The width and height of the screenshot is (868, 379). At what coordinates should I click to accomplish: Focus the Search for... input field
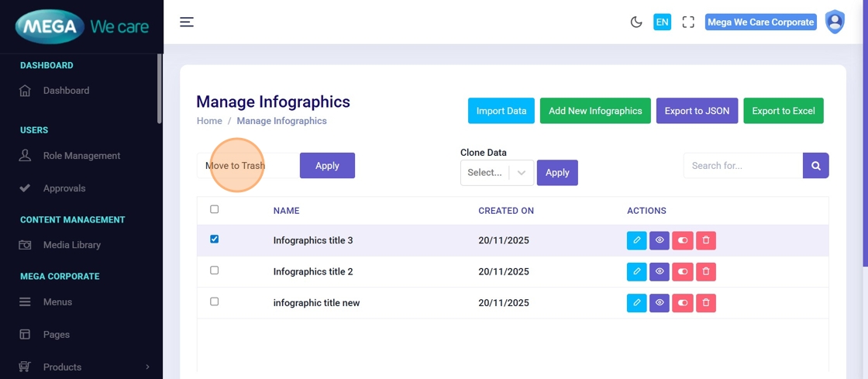(x=742, y=166)
